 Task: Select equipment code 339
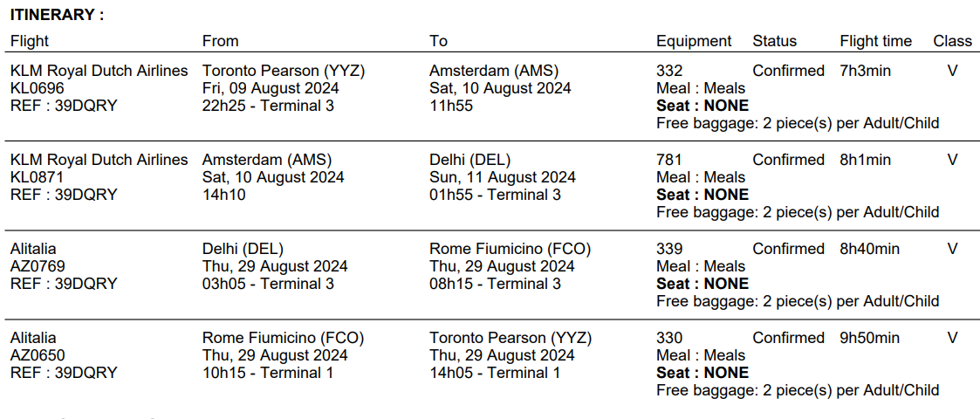pos(669,249)
